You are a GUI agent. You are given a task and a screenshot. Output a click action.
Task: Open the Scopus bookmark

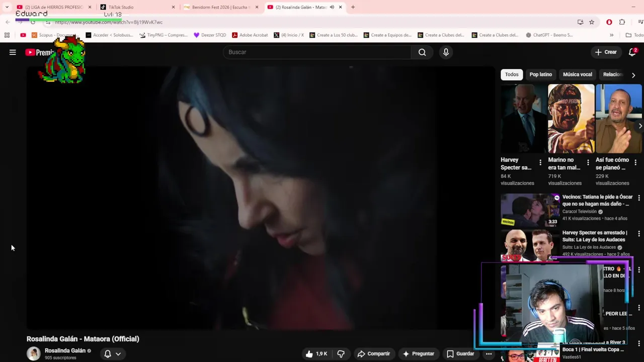pyautogui.click(x=54, y=35)
